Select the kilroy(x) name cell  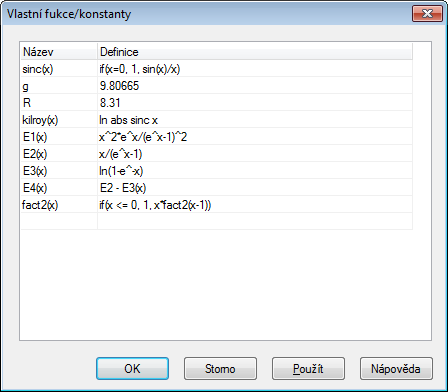(x=59, y=120)
